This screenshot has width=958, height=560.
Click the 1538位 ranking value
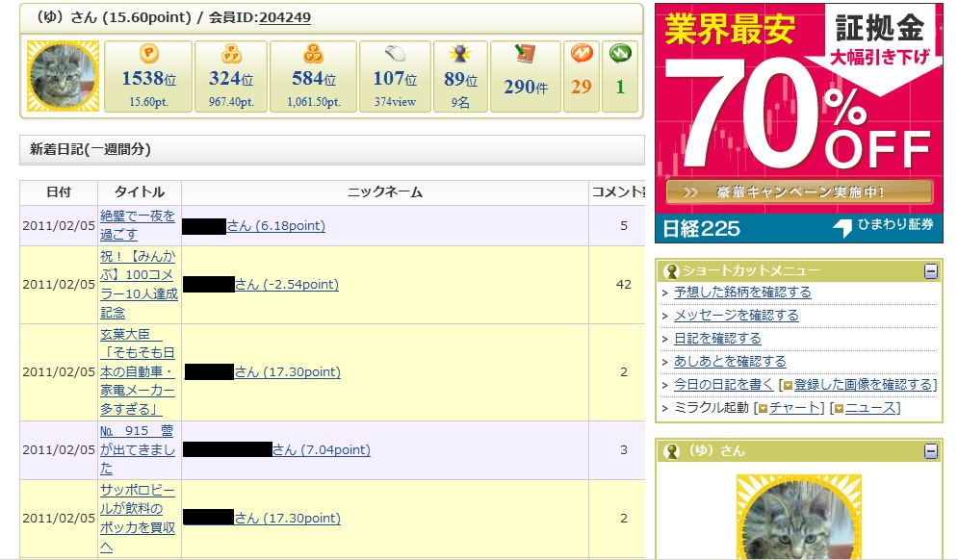[x=148, y=79]
